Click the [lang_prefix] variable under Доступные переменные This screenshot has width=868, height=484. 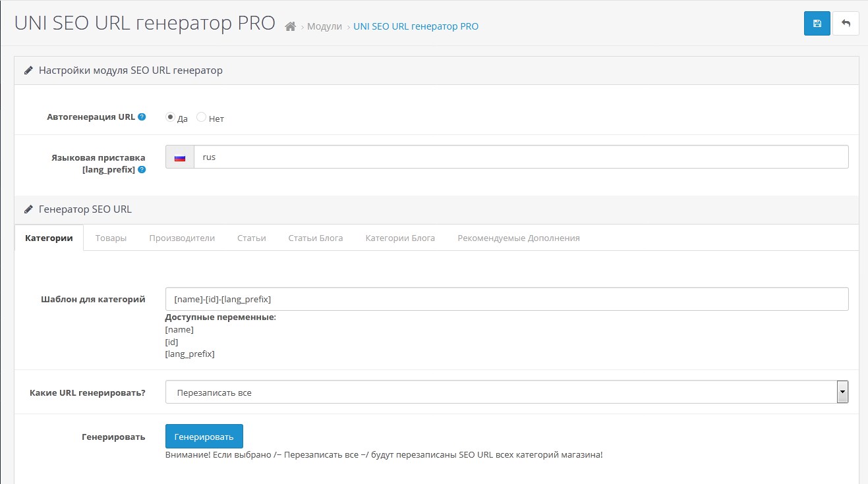click(x=190, y=354)
